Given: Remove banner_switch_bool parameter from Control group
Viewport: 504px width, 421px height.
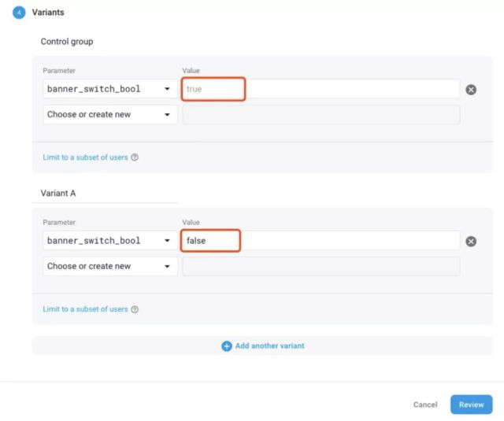Looking at the screenshot, I should pyautogui.click(x=471, y=90).
